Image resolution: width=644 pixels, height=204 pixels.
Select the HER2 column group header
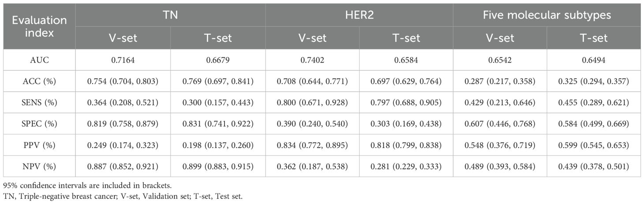(359, 15)
